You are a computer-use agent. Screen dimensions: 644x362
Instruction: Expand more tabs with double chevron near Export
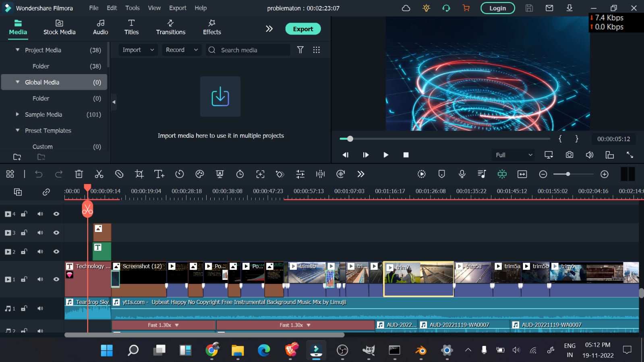pos(269,29)
